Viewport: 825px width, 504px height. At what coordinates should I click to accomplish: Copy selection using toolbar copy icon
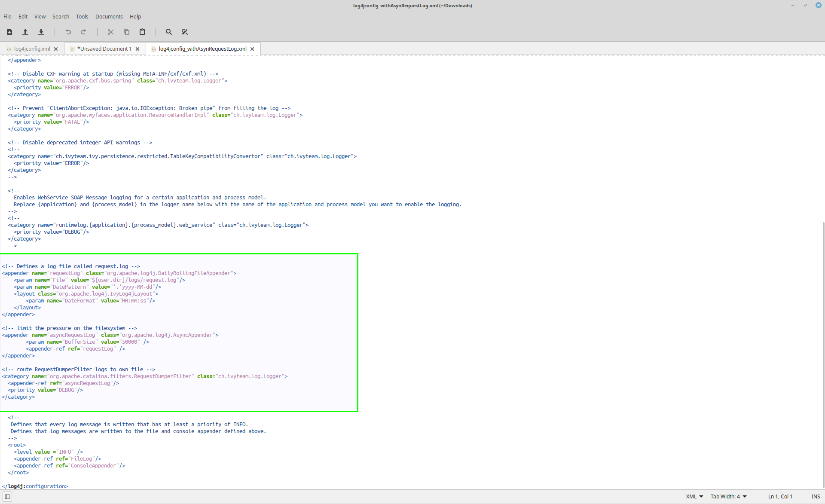[x=126, y=32]
